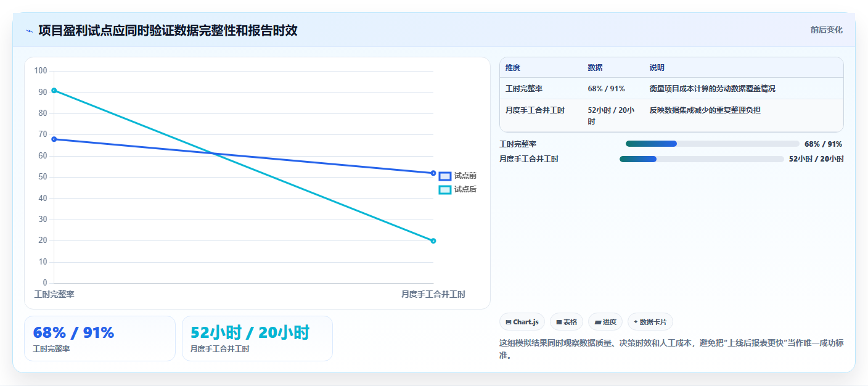Screen dimensions: 868x386
Task: Click the panel title 项目盈利试点应同时验证
Action: point(168,30)
